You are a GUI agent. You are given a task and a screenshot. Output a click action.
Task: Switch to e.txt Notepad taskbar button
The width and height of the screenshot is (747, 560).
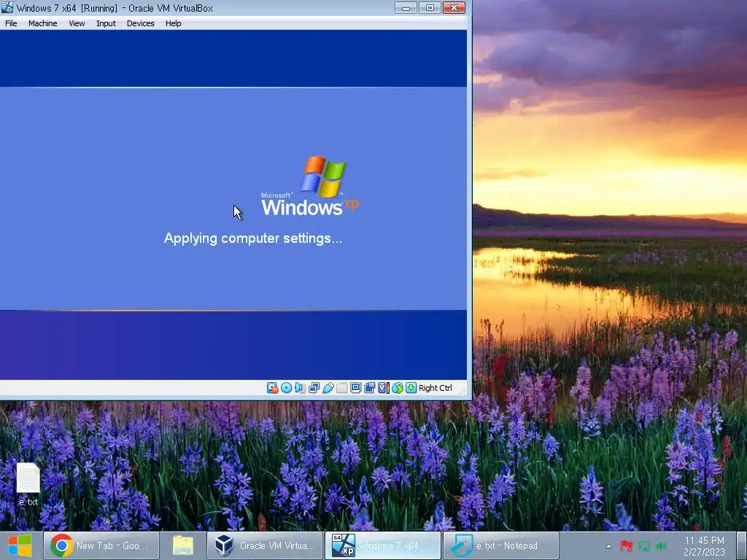(x=500, y=545)
